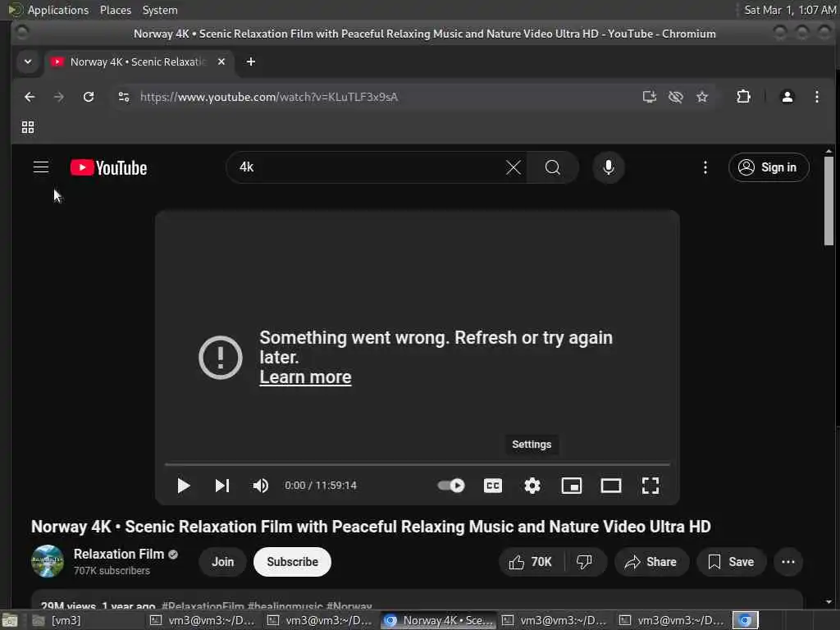
Task: Save the video to playlist
Action: point(731,561)
